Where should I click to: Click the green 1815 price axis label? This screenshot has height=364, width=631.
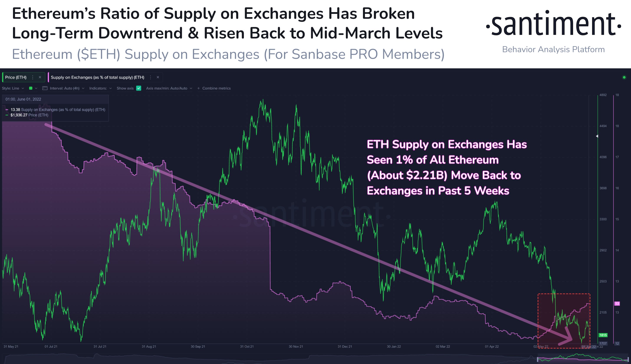point(603,335)
